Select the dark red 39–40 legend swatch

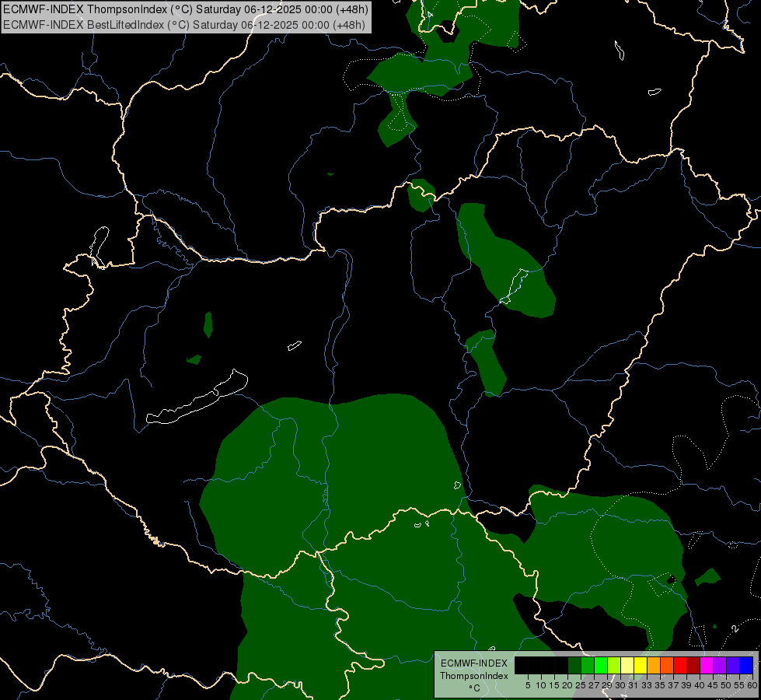point(693,665)
